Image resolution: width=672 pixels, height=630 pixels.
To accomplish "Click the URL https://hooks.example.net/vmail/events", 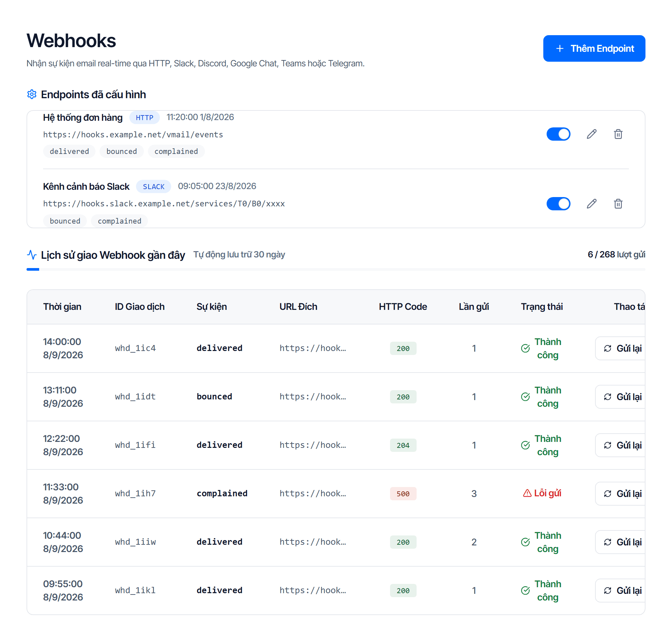I will 133,135.
